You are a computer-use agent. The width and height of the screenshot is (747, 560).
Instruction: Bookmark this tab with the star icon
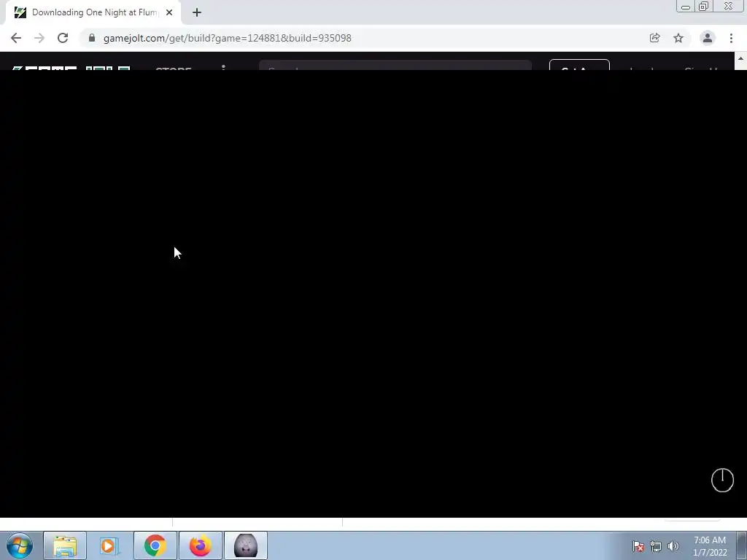(678, 38)
